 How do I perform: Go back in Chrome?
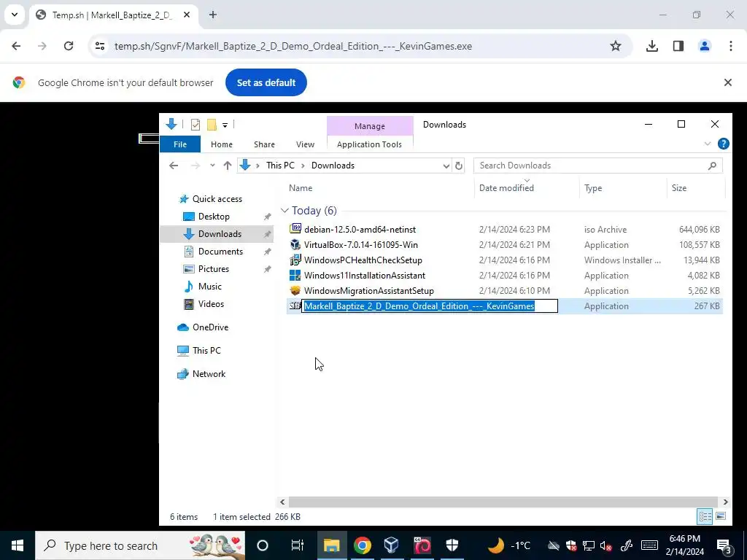tap(16, 46)
